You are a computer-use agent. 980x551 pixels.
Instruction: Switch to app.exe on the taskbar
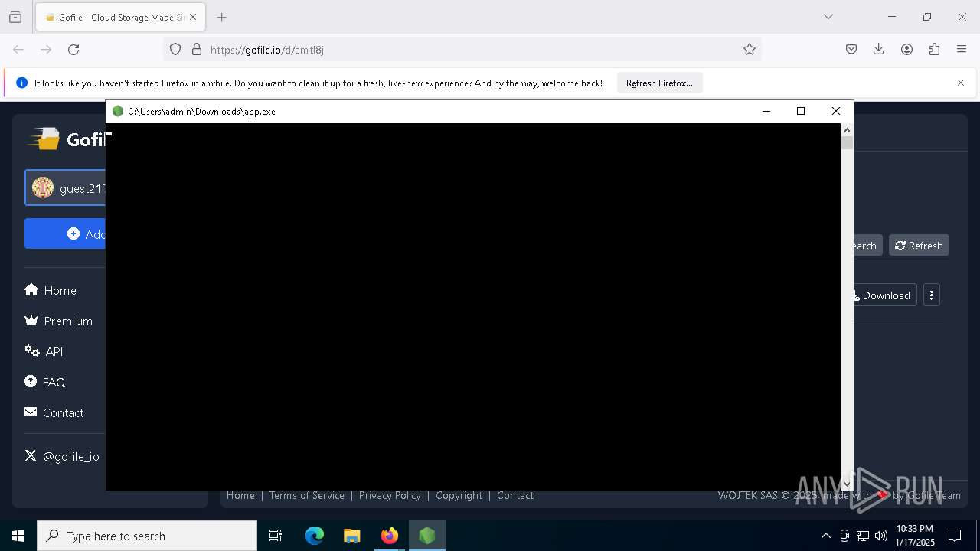point(427,536)
